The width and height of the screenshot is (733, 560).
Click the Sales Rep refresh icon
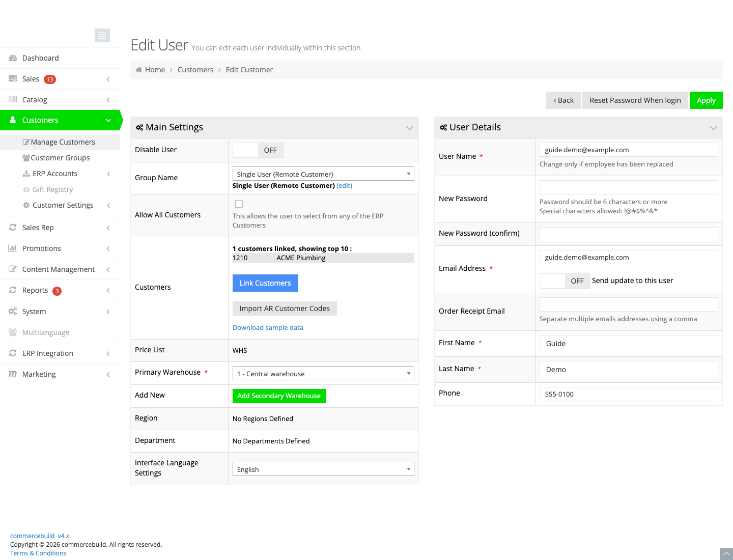[x=13, y=228]
